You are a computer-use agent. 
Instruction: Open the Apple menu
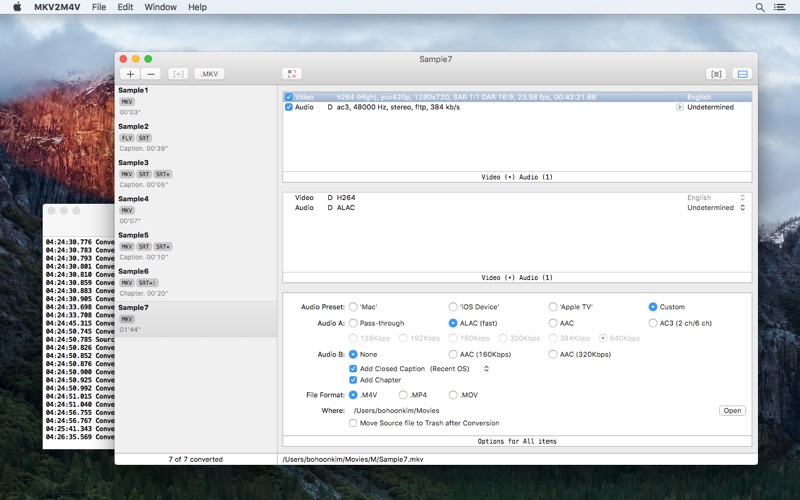tap(17, 7)
